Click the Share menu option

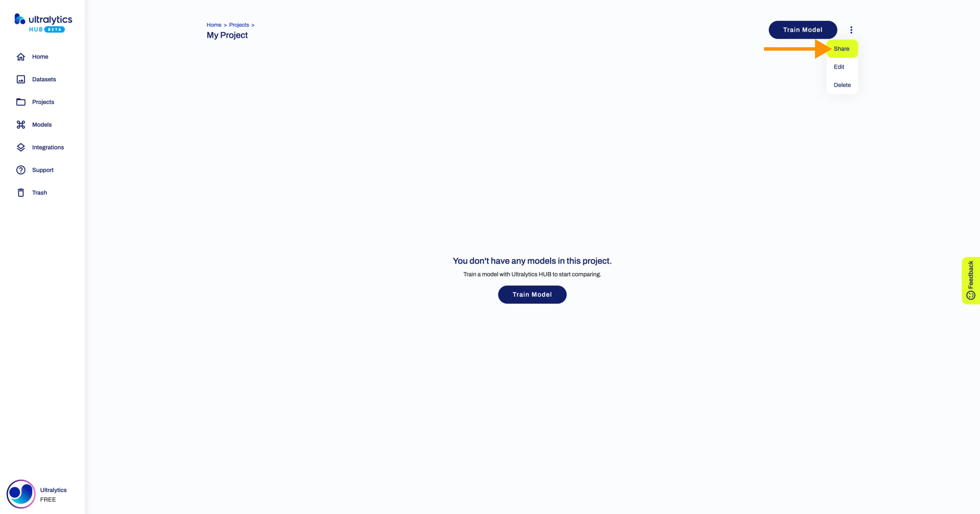point(841,48)
